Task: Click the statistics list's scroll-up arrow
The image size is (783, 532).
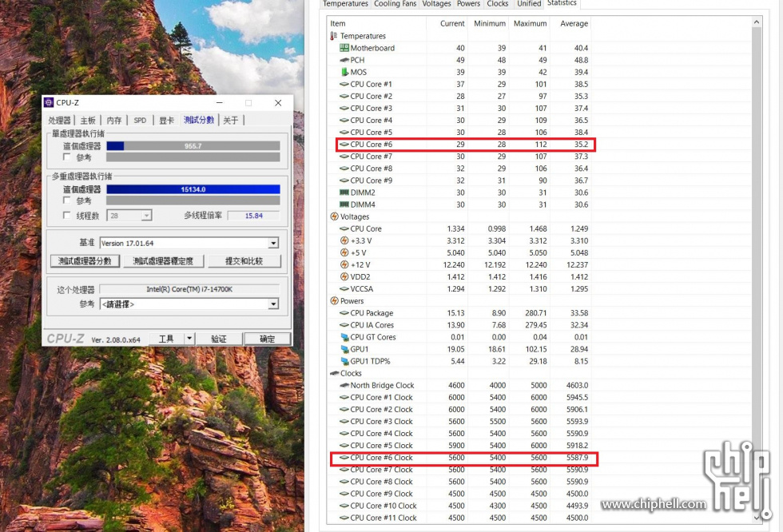Action: (757, 22)
